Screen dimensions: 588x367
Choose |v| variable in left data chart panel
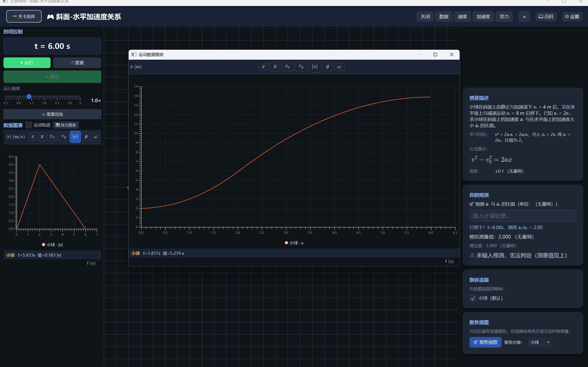tap(75, 137)
